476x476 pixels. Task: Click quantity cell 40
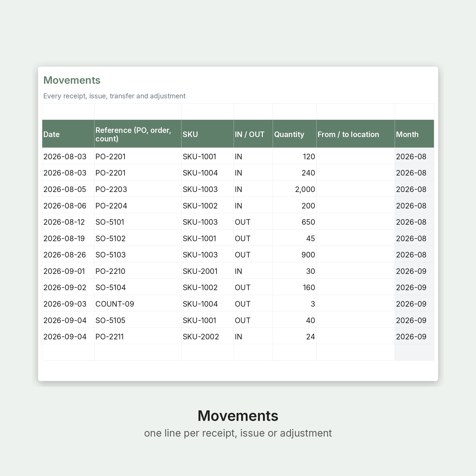(294, 320)
